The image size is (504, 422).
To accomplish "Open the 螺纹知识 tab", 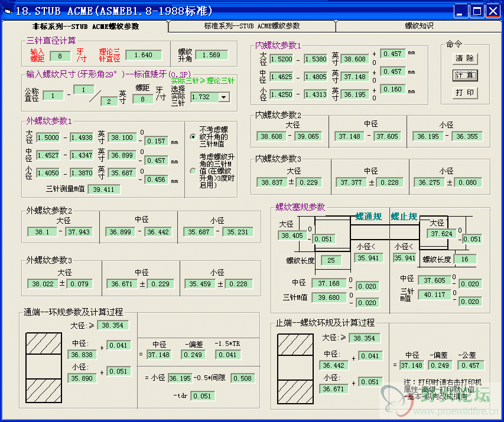I will click(x=418, y=26).
